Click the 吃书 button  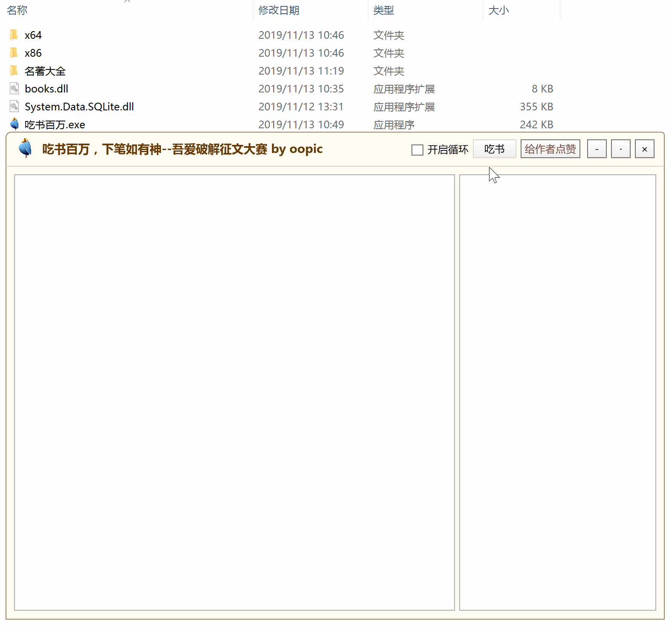click(x=495, y=149)
